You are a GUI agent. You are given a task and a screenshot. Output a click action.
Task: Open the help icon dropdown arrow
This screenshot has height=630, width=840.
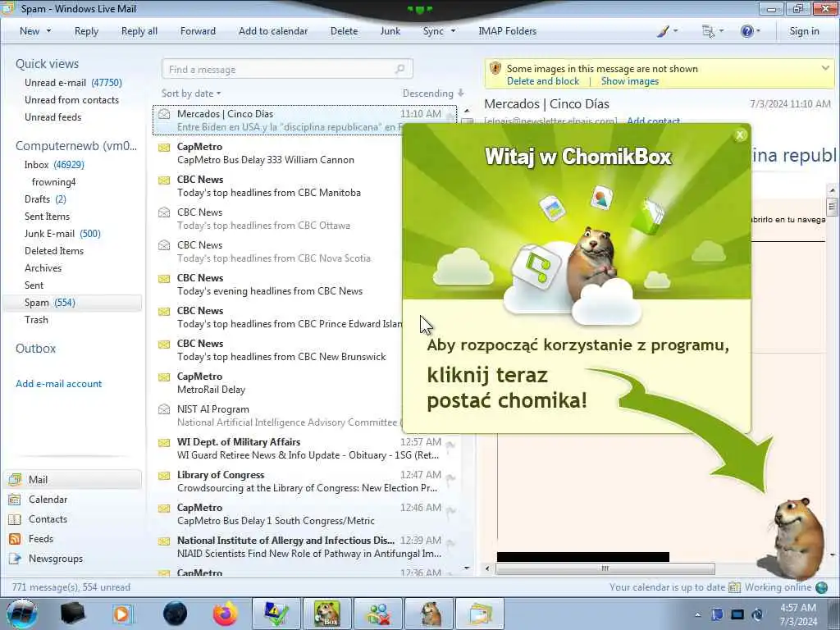(757, 31)
